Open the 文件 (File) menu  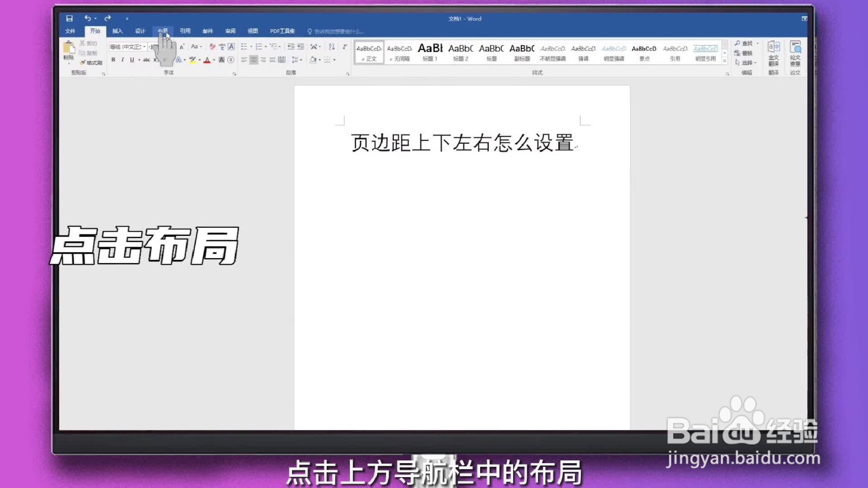coord(69,30)
